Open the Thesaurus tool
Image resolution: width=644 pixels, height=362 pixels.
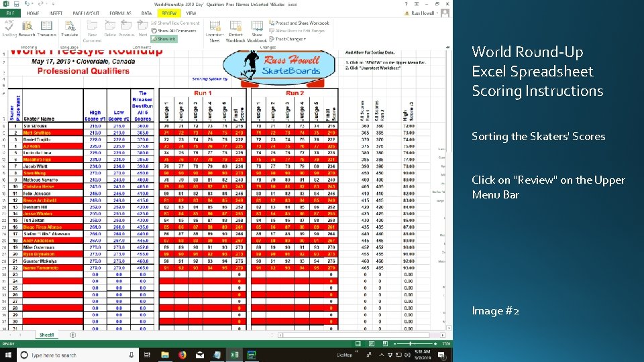46,29
